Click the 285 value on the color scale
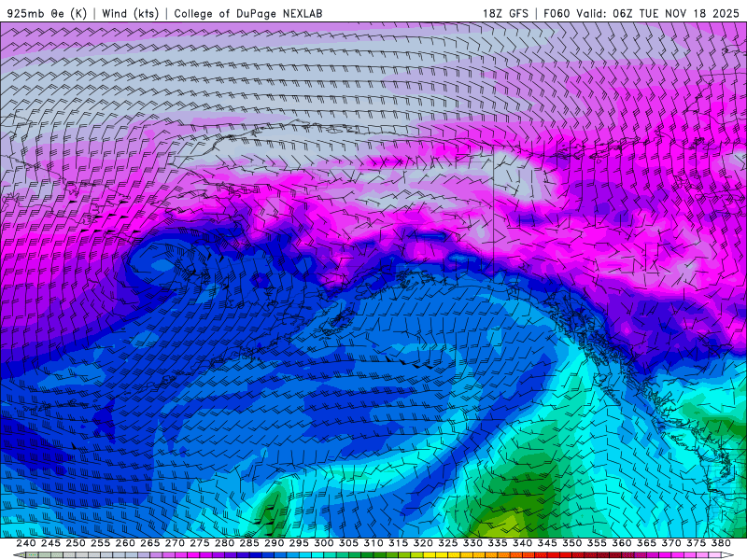 tap(248, 543)
